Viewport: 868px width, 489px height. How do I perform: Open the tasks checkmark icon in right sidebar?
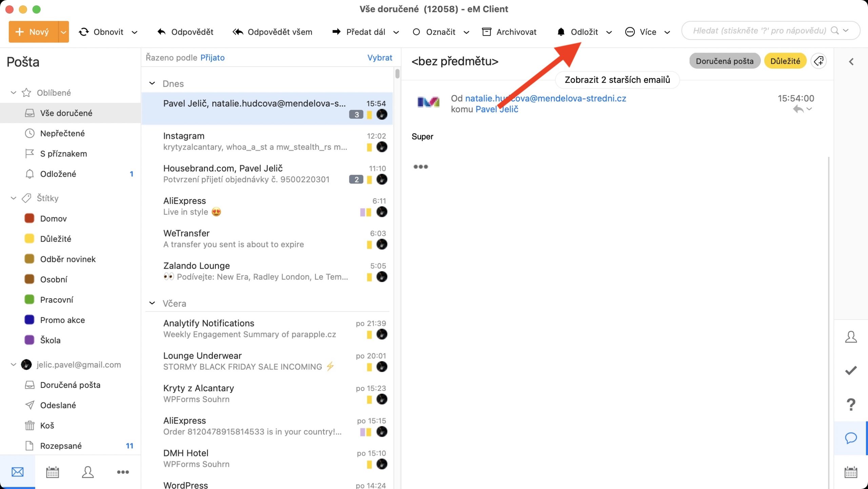pos(851,370)
